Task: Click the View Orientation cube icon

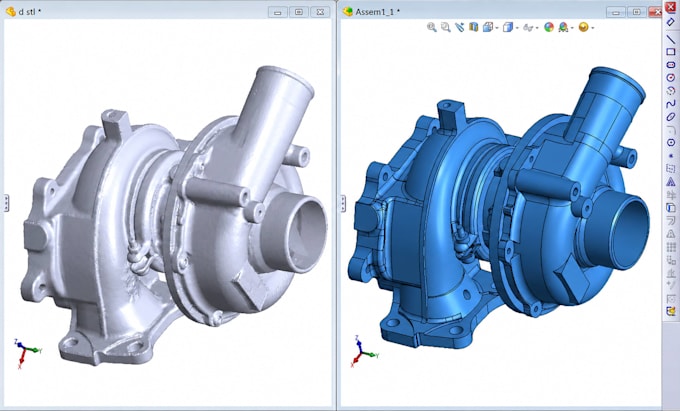Action: click(x=487, y=27)
